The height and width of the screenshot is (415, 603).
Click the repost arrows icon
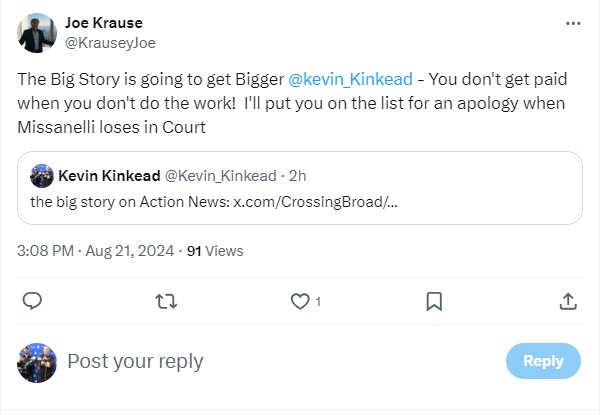pyautogui.click(x=166, y=300)
